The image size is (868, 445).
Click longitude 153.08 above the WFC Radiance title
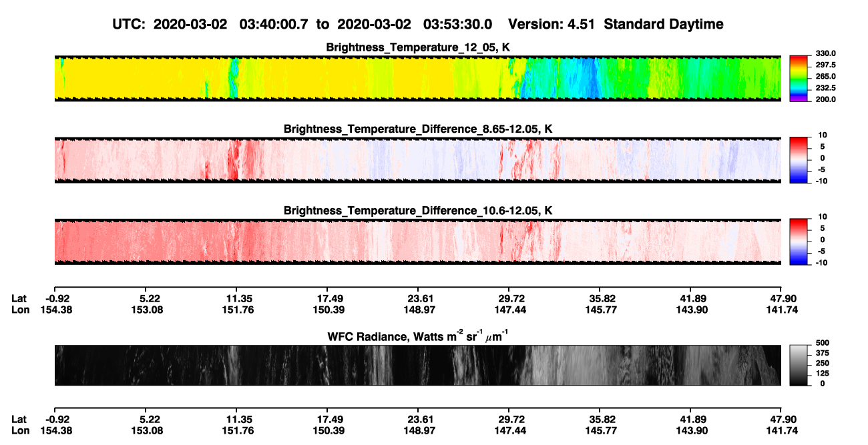click(x=144, y=310)
